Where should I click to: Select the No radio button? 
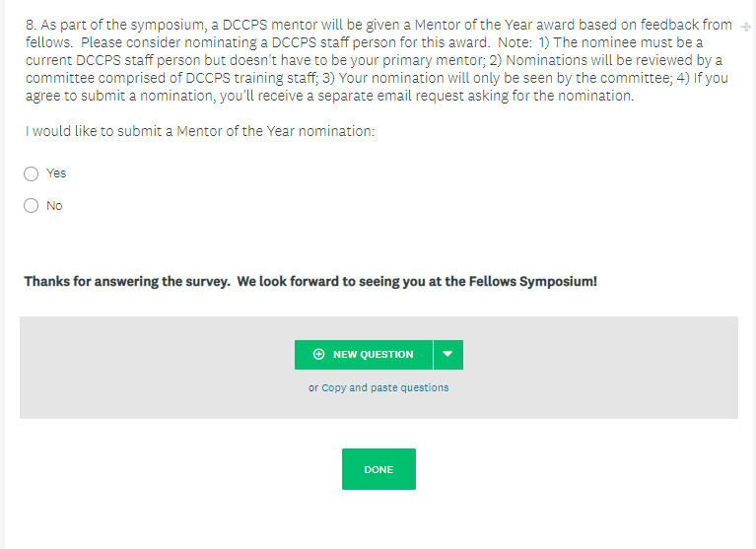pos(31,206)
